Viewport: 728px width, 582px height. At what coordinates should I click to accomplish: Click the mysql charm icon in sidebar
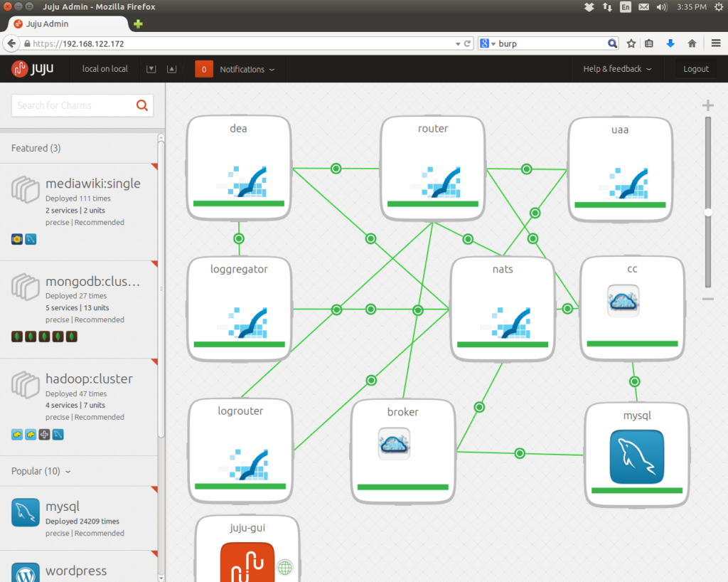[x=26, y=512]
